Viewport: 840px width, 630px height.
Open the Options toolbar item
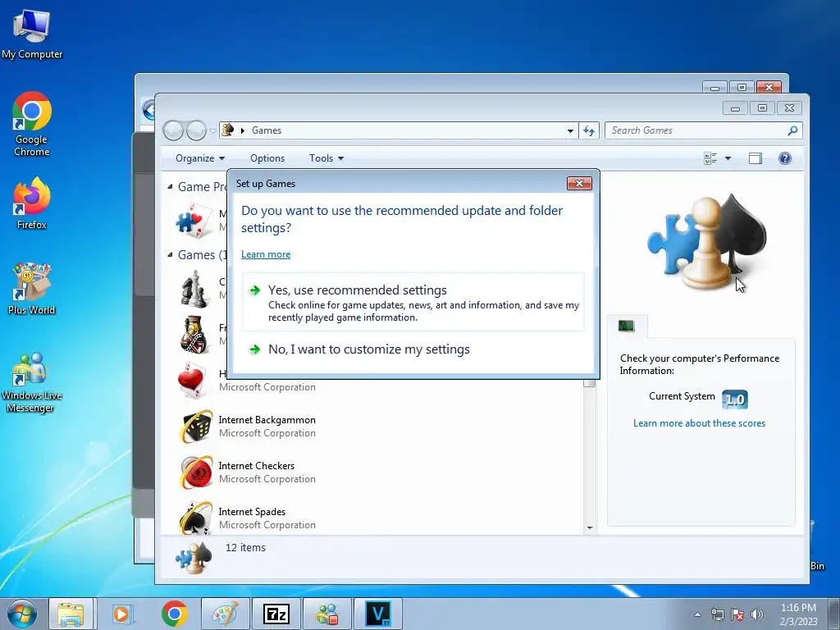tap(267, 158)
